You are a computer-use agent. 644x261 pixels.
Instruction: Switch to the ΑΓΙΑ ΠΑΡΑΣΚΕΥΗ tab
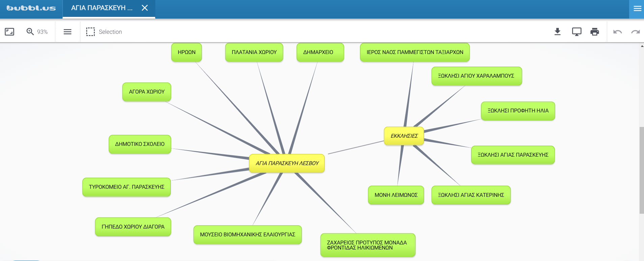[x=102, y=8]
